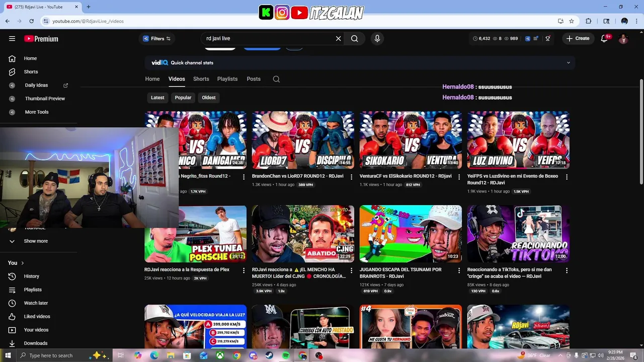This screenshot has height=362, width=644.
Task: Expand the You section
Action: 16,263
